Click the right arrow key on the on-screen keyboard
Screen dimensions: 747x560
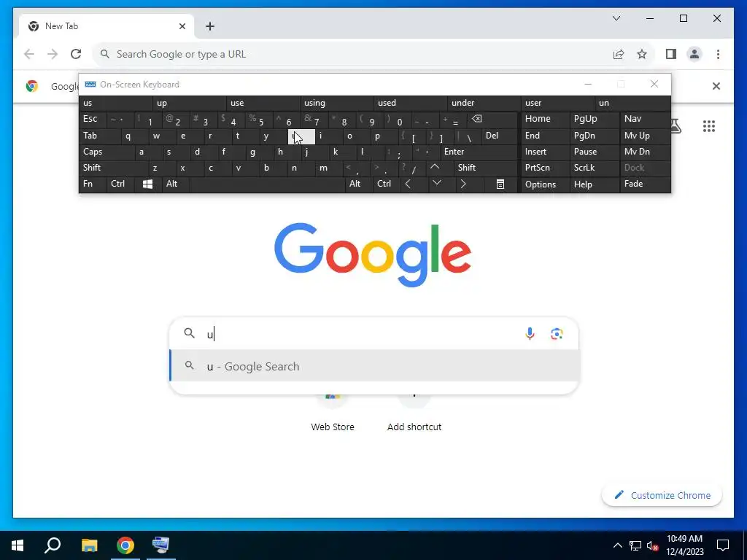tap(463, 184)
